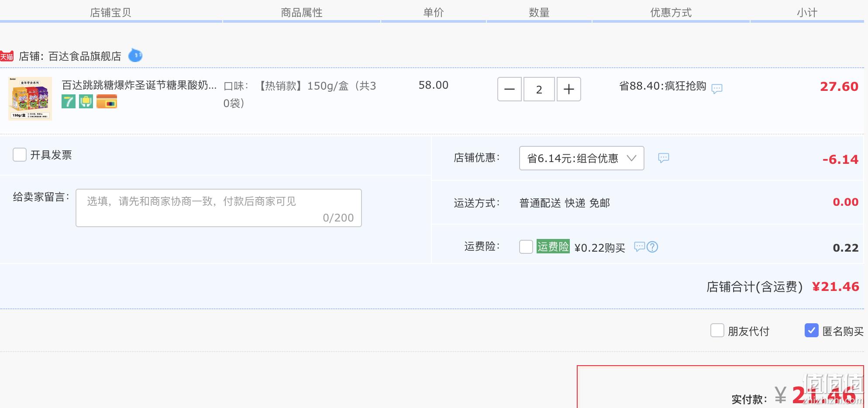Click the speech bubble icon after 运费险 price
Screen dimensions: 868x408
(x=639, y=247)
